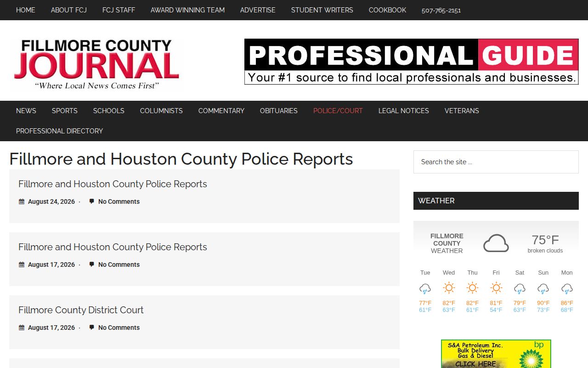Open Award Winning Team page
The height and width of the screenshot is (368, 588).
[187, 10]
